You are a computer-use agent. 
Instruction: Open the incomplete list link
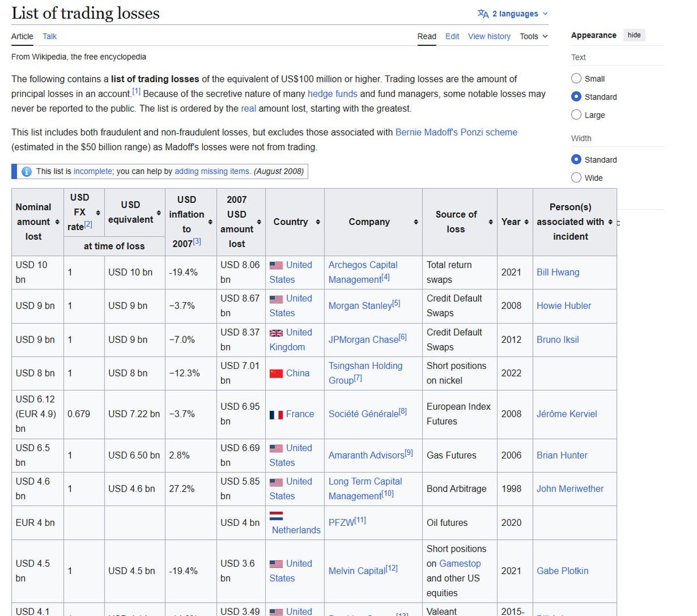click(93, 171)
